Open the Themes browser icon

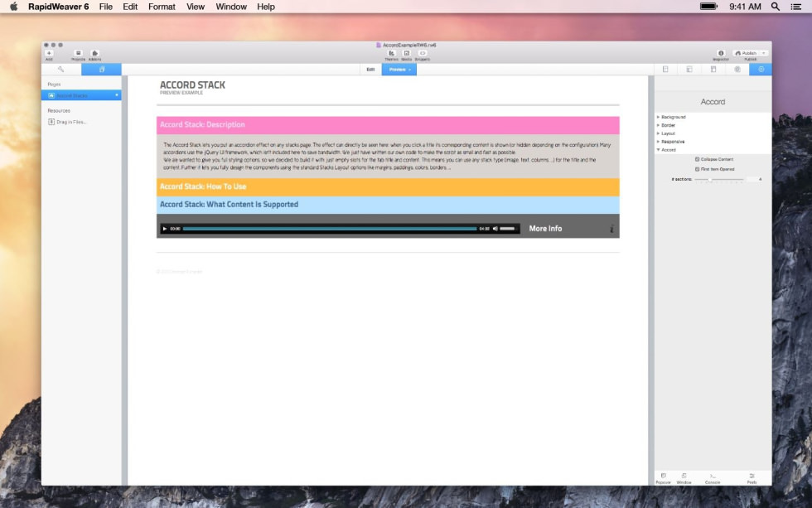tap(391, 53)
